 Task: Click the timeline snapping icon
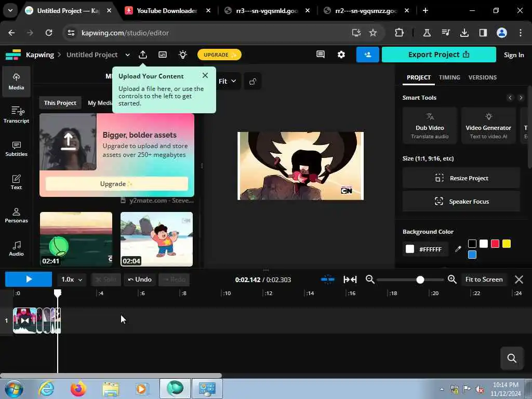pyautogui.click(x=327, y=280)
